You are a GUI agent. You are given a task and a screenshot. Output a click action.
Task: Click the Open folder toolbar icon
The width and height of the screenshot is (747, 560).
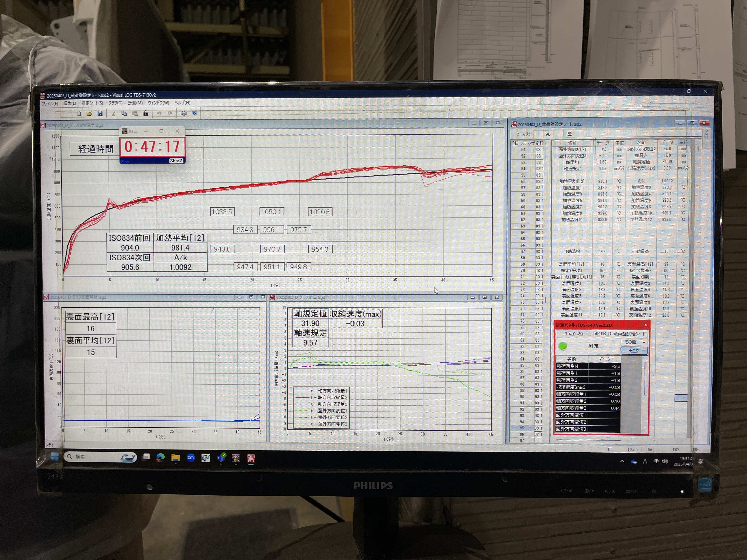89,113
